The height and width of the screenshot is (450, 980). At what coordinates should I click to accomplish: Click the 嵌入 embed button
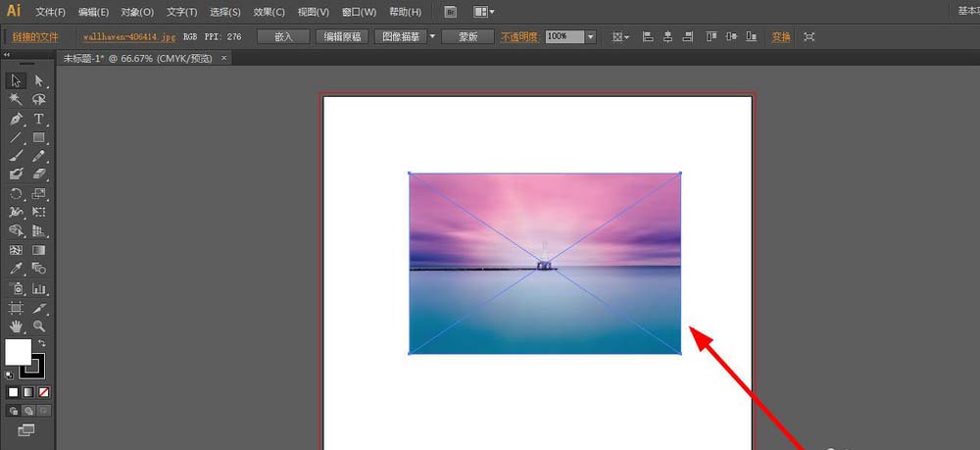283,36
